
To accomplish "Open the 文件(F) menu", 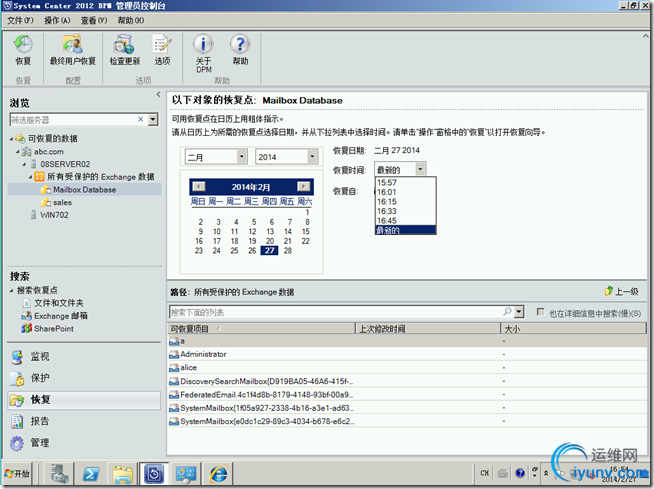I will [x=20, y=20].
